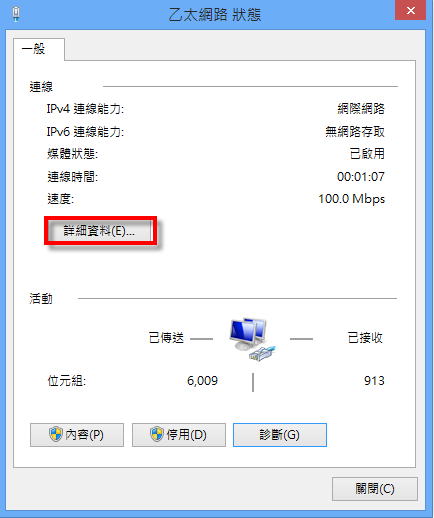The image size is (434, 518).
Task: Click the IPv6 無網路存取 status text
Action: pos(355,132)
